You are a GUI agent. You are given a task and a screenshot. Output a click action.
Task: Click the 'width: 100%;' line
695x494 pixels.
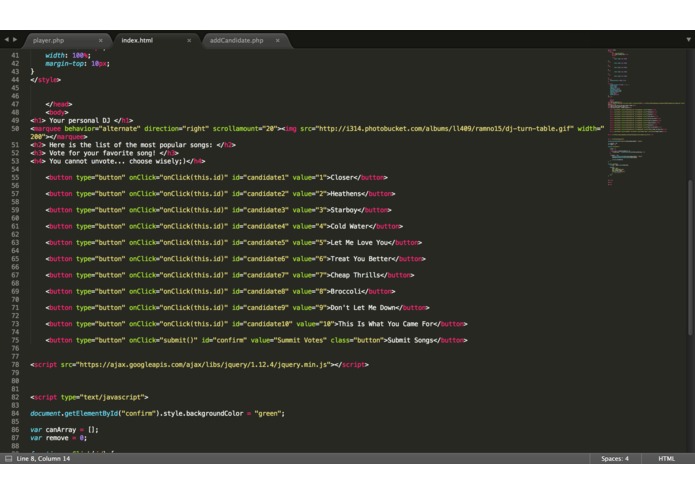[68, 55]
